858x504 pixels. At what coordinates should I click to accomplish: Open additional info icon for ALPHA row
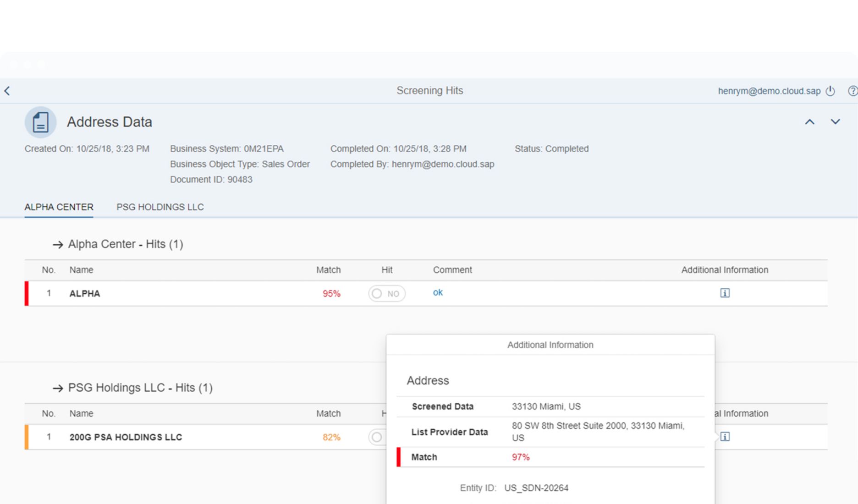pyautogui.click(x=725, y=293)
